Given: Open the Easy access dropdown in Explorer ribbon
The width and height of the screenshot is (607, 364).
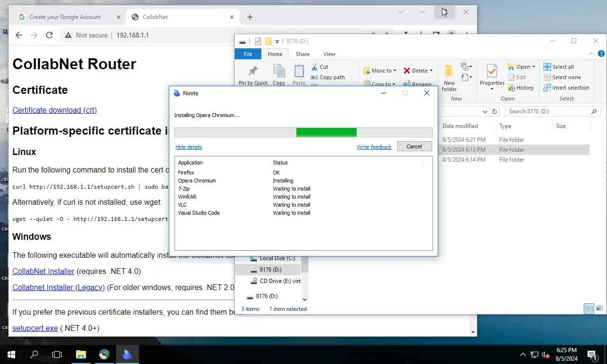Looking at the screenshot, I should coord(466,77).
